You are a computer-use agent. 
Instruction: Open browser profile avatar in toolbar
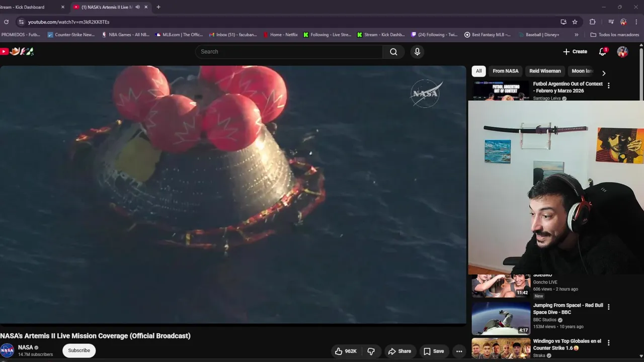623,22
